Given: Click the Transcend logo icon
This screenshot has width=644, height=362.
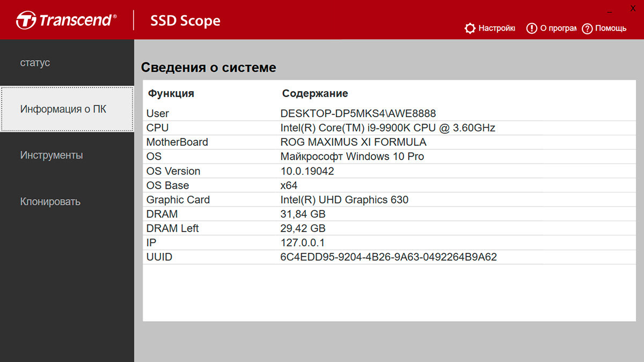Looking at the screenshot, I should coord(26,21).
